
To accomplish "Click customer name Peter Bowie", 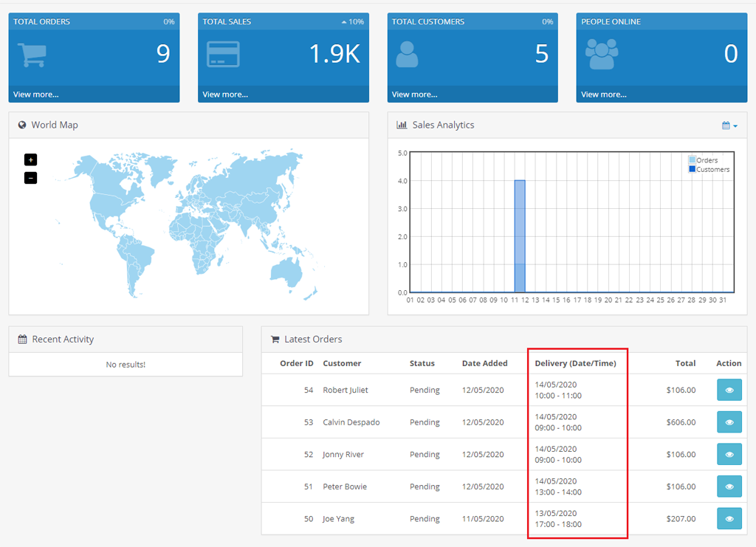I will [x=345, y=486].
